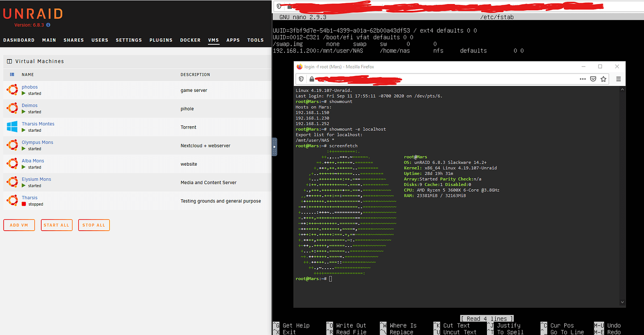Click the UNRAID logo
644x335 pixels.
pos(33,13)
